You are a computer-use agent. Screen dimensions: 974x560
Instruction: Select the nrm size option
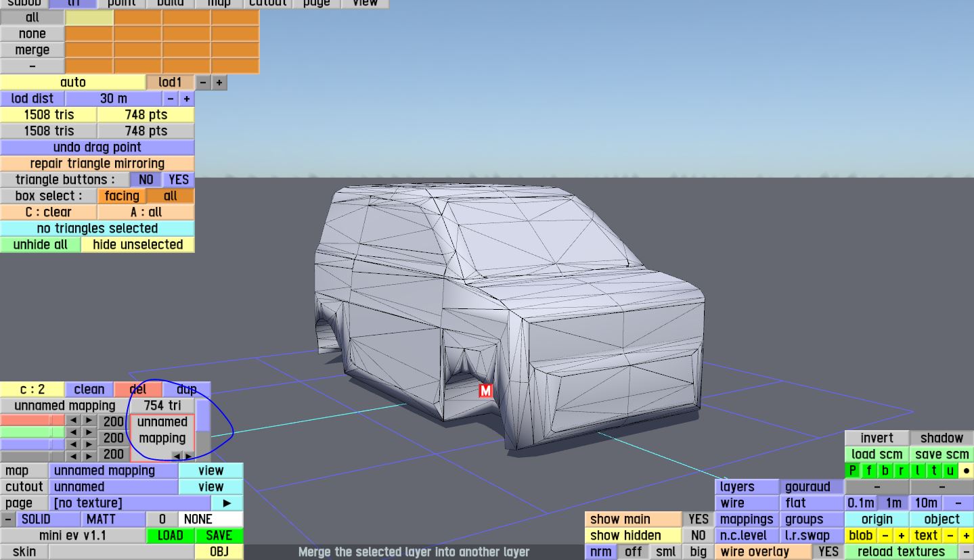601,552
